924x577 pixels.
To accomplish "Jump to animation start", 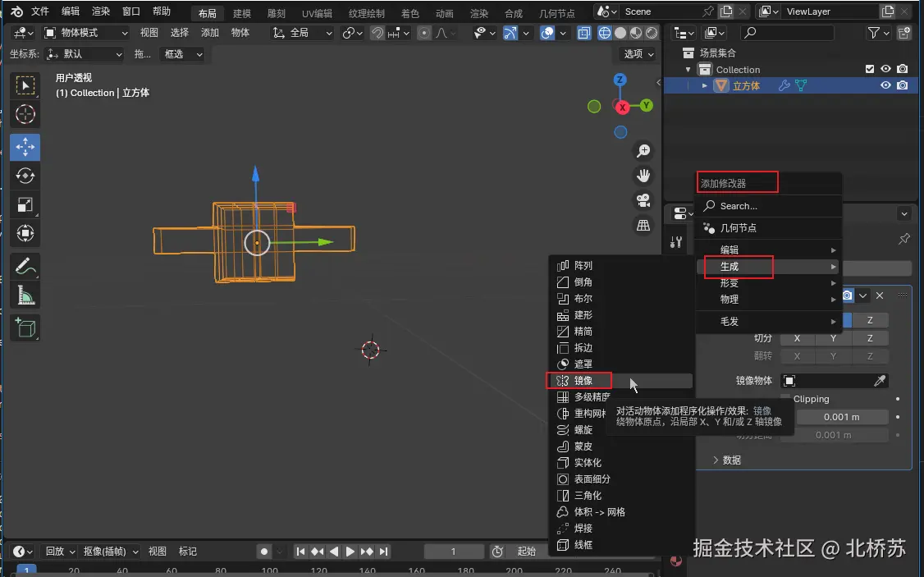I will [300, 552].
